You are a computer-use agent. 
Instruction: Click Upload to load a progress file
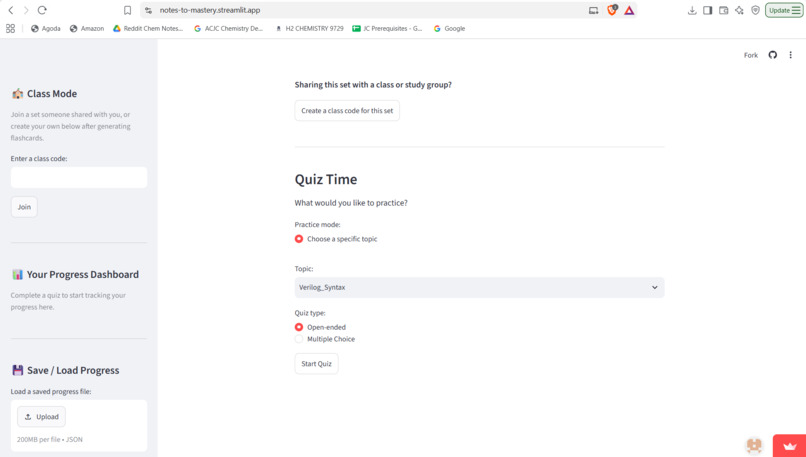(41, 417)
